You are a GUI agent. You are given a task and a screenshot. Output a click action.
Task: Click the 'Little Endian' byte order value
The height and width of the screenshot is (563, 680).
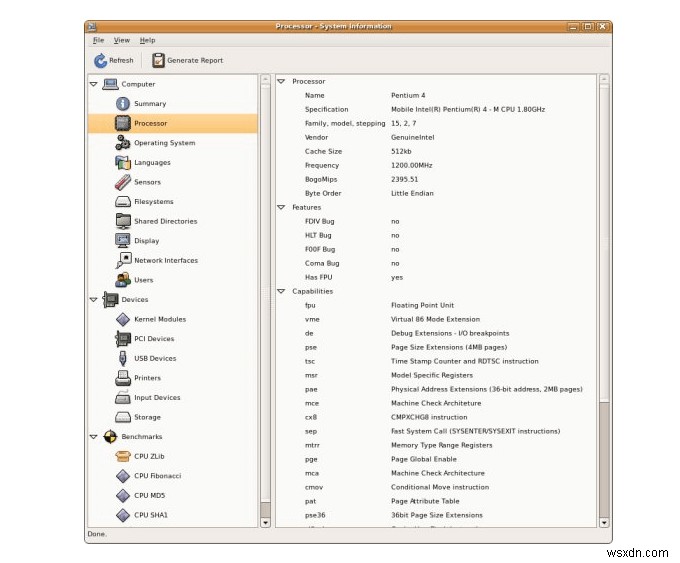coord(412,193)
